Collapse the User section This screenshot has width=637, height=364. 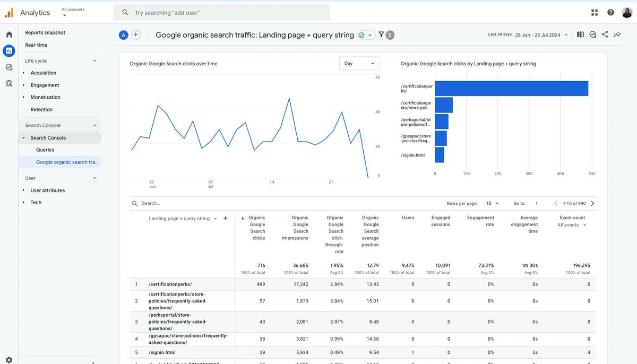tap(95, 178)
